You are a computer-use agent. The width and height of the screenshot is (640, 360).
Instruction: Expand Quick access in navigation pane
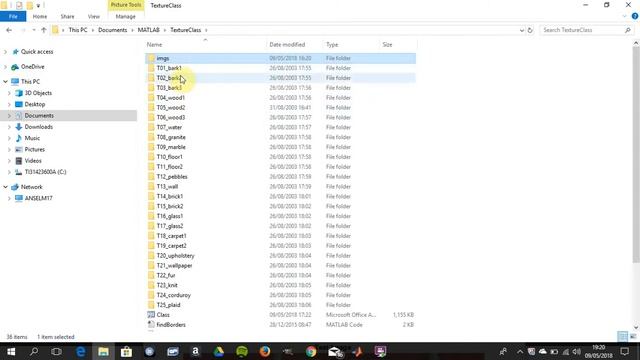5,52
